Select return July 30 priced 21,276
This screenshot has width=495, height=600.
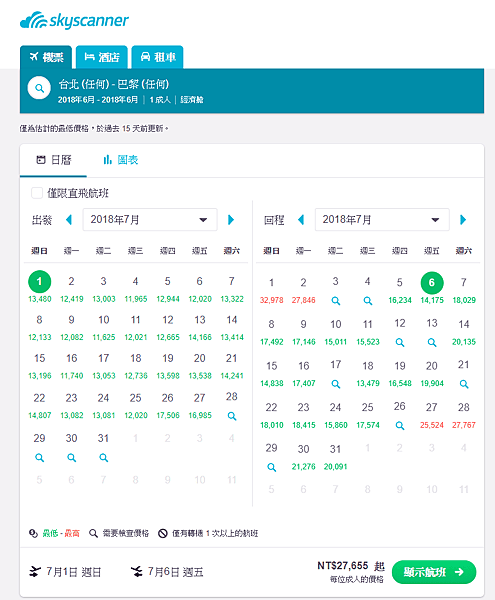(303, 457)
